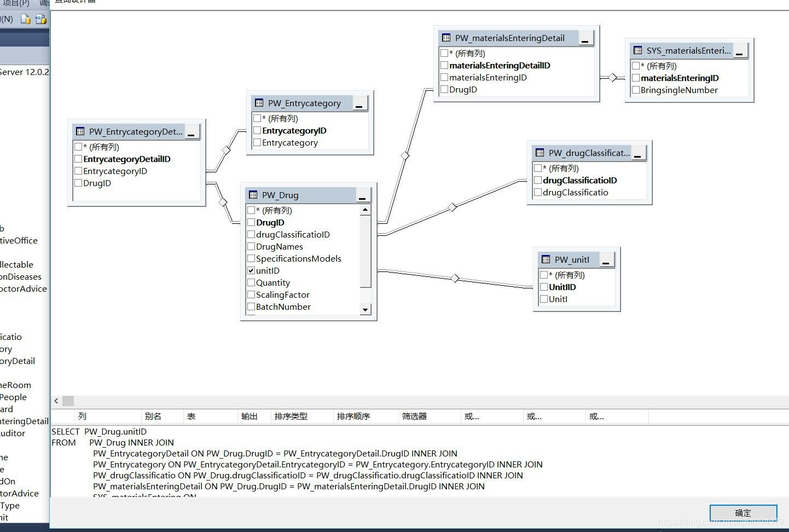Click diagram pane horizontal scrollbar thumb
This screenshot has width=789, height=532.
coord(68,401)
